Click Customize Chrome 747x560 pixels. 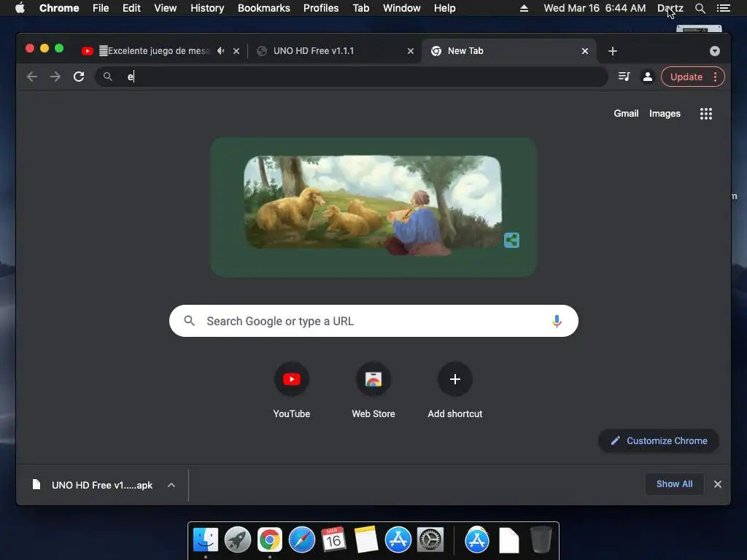click(659, 441)
